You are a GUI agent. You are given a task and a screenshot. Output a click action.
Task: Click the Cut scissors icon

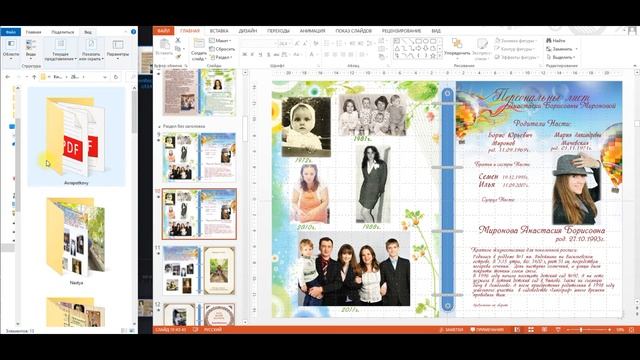178,40
